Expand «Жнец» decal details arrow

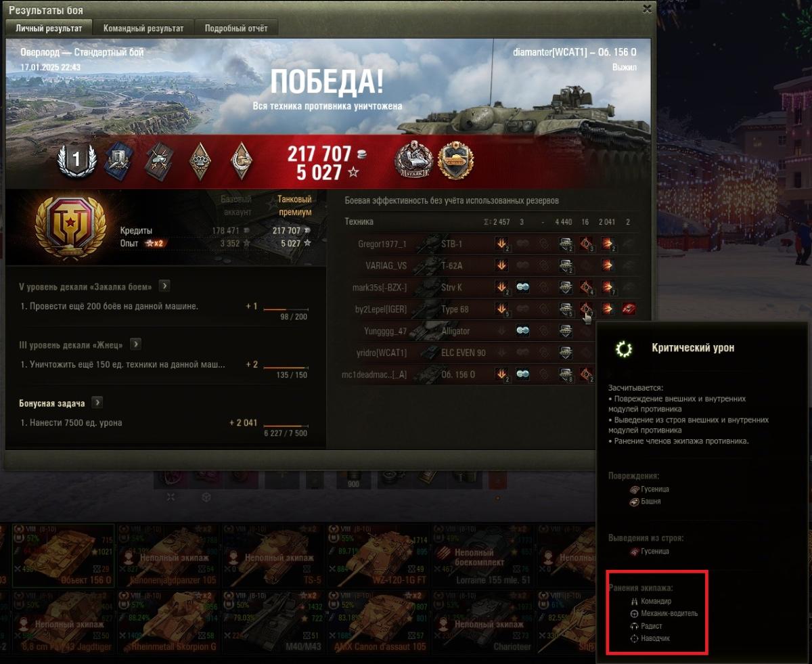pos(135,344)
